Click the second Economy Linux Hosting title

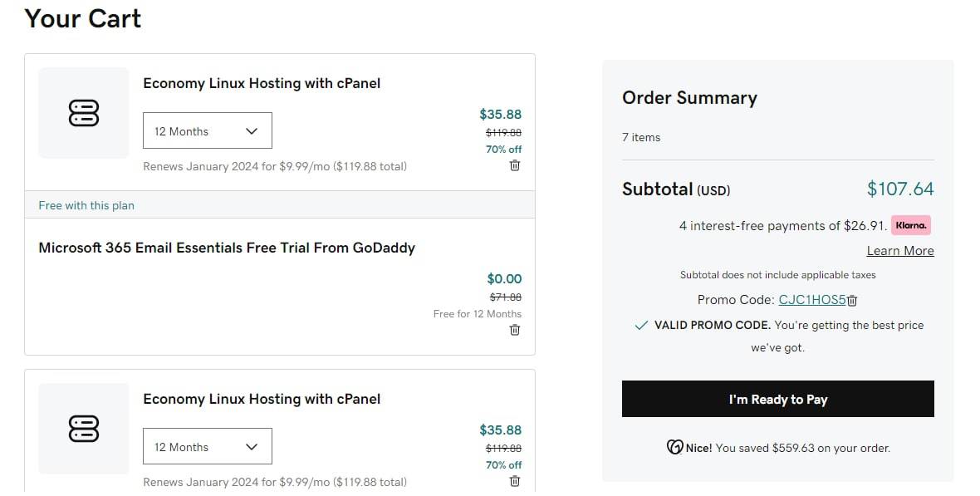[x=262, y=399]
